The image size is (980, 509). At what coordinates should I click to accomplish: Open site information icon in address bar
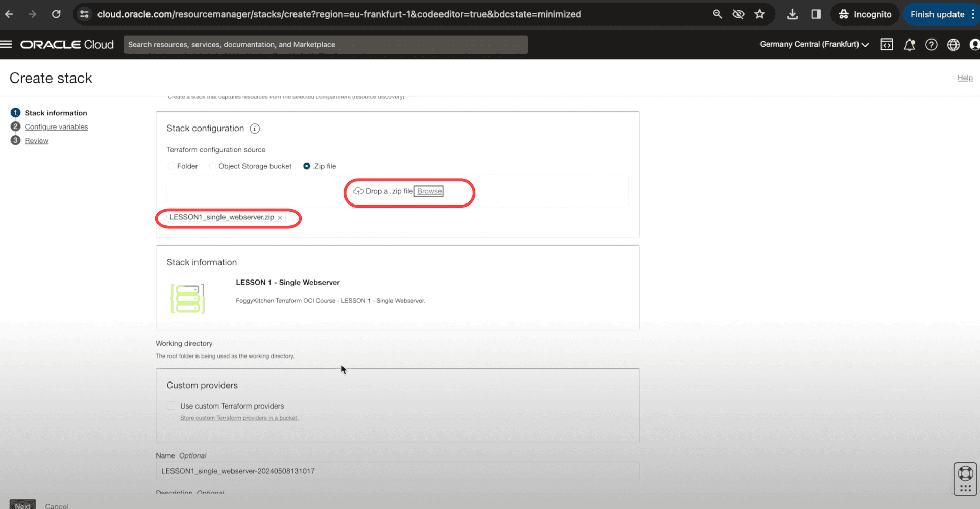tap(85, 14)
